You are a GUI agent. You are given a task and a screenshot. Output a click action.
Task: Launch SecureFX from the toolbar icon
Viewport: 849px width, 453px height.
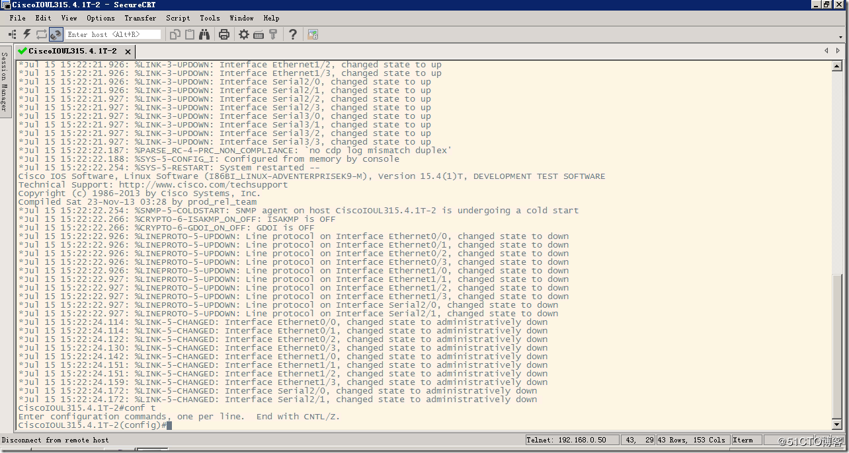pos(312,35)
